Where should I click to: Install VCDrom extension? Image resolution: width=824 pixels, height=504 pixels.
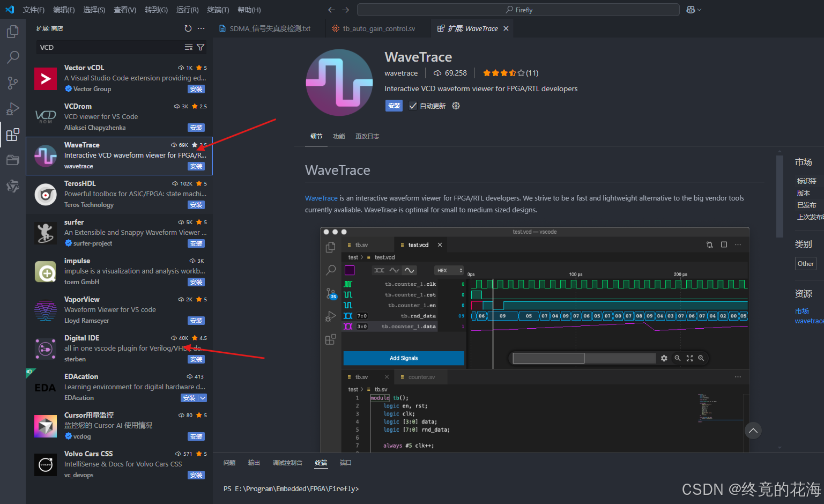click(196, 128)
